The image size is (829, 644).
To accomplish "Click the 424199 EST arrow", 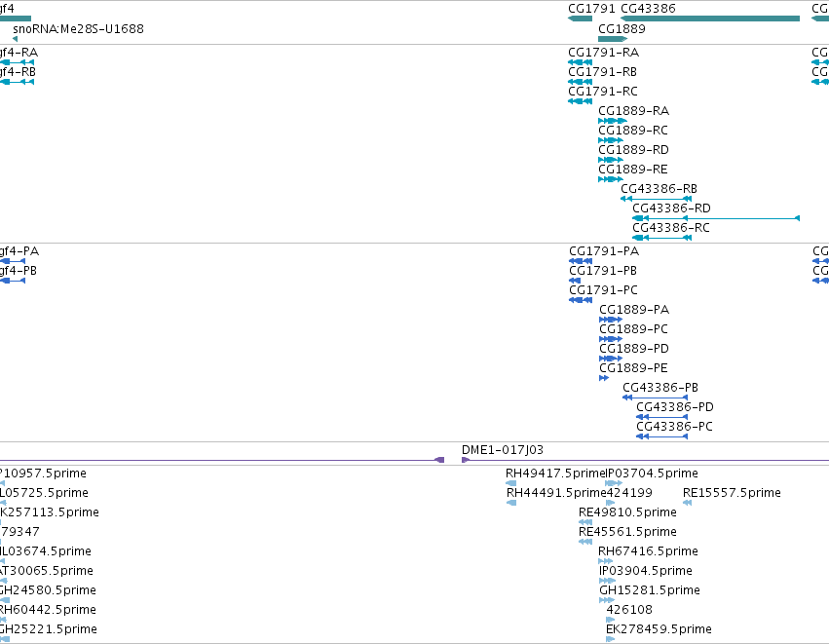I will [x=611, y=503].
